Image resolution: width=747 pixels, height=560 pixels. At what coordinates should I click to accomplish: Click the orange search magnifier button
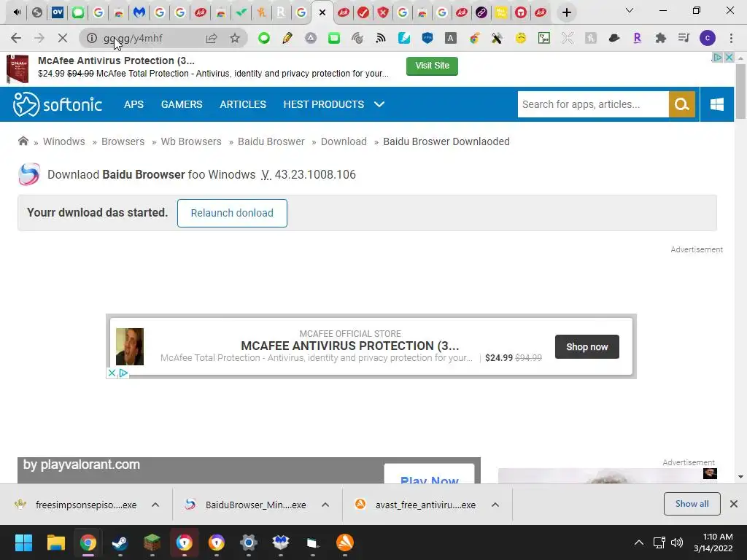(682, 104)
